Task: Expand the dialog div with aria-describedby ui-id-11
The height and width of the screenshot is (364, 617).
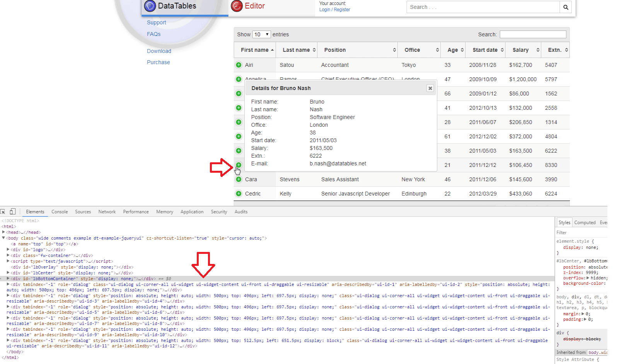Action: click(x=8, y=340)
